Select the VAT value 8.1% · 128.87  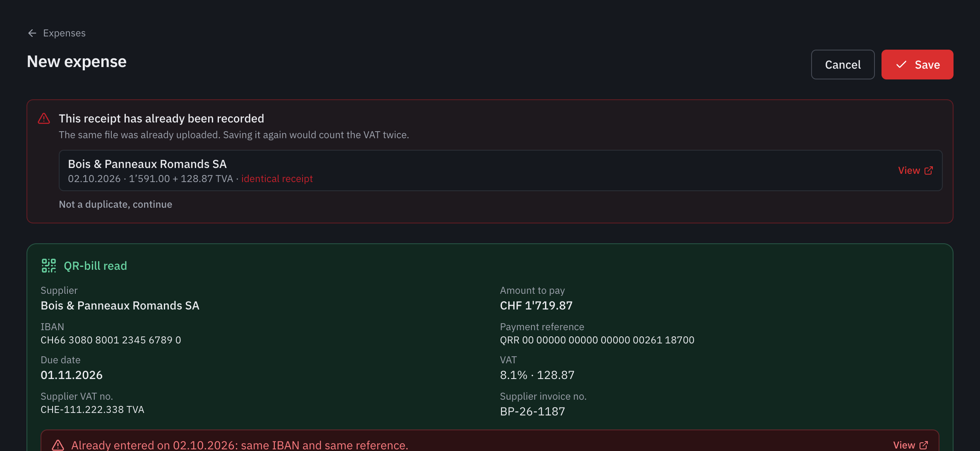point(537,375)
